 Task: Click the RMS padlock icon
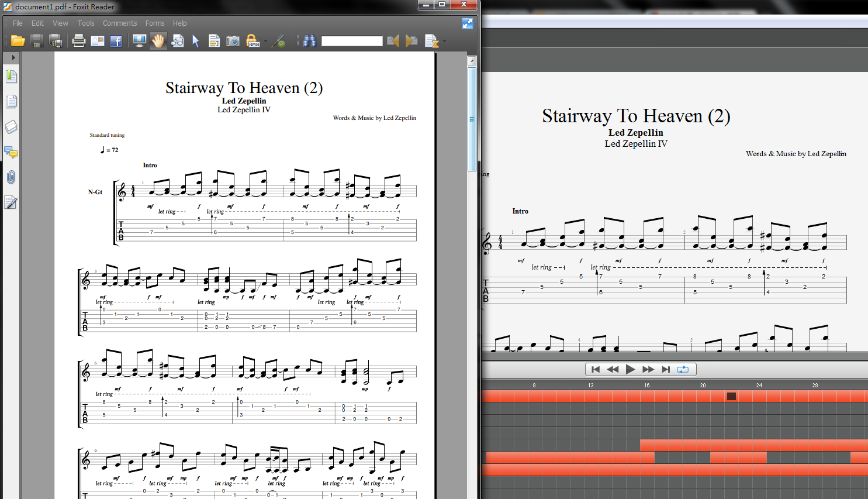(x=253, y=41)
